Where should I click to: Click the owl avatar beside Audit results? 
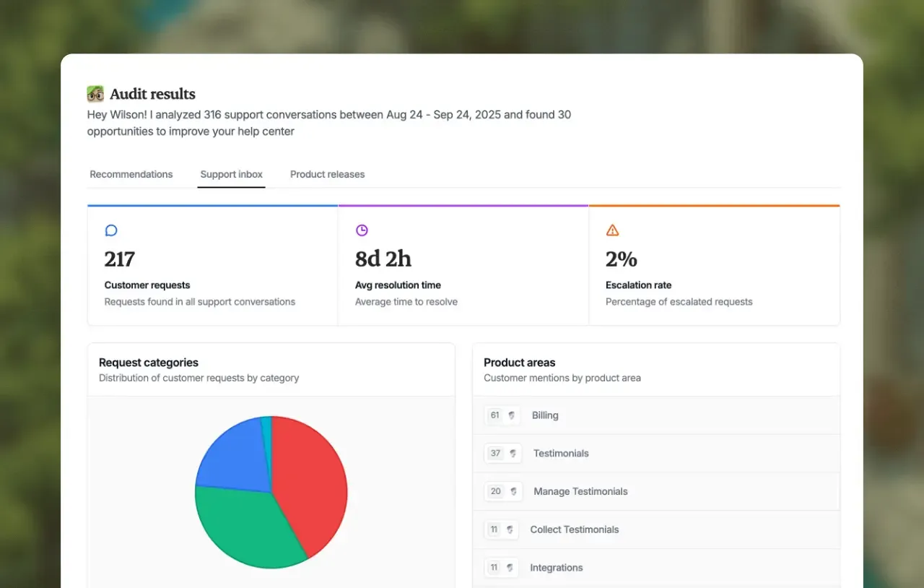95,94
